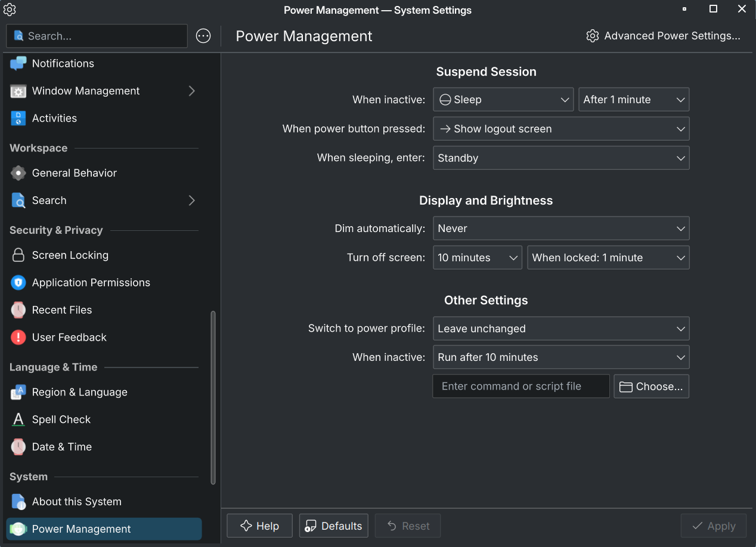
Task: Select the Spell Check icon
Action: 18,420
